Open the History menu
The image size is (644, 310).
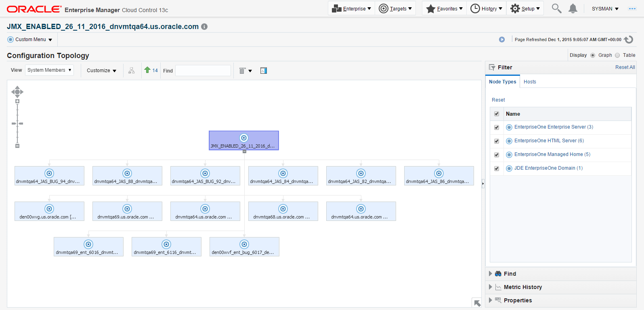click(486, 8)
